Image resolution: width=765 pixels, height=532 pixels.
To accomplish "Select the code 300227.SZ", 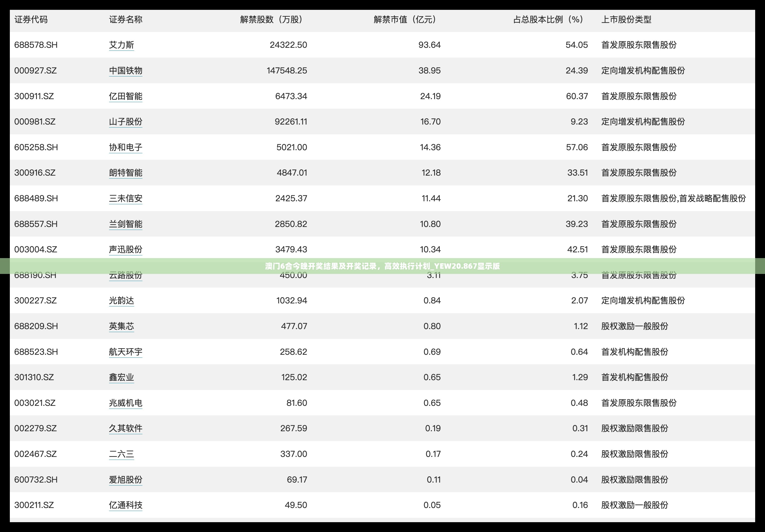I will [x=35, y=300].
